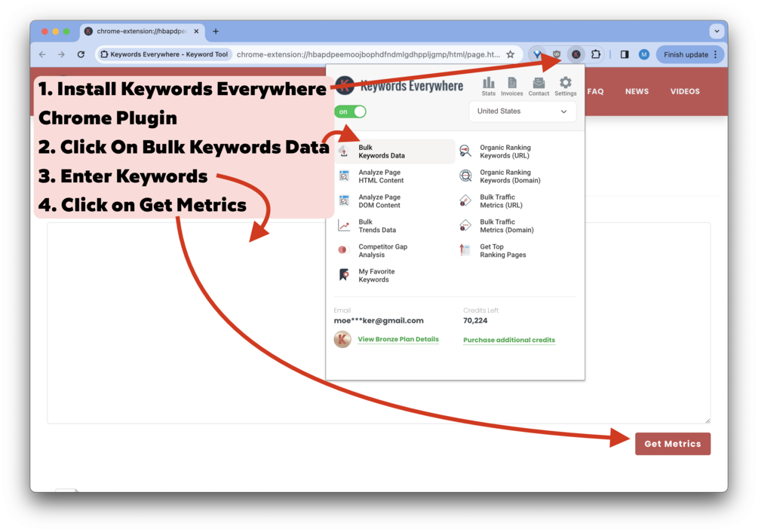Open the tab search dropdown arrow

coord(717,32)
